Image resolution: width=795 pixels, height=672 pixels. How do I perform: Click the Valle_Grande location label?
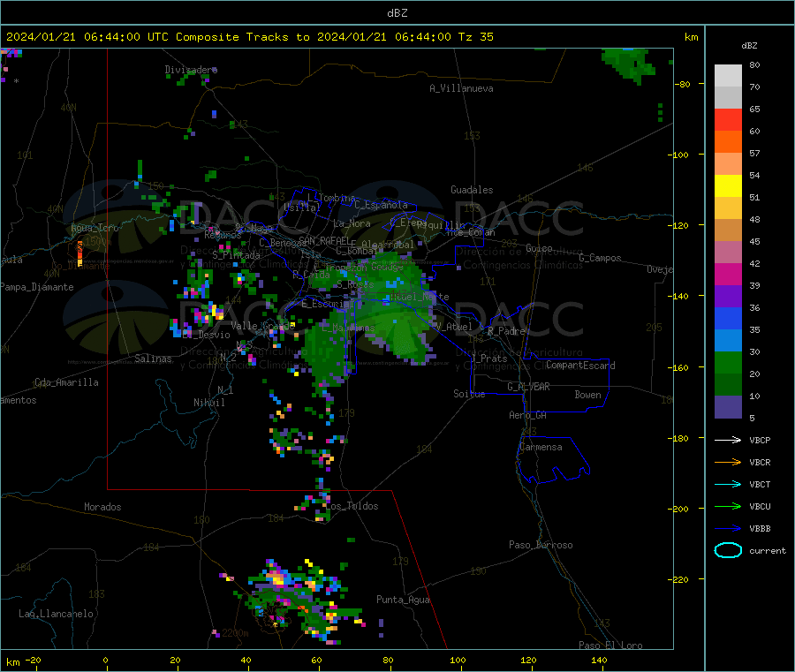point(262,325)
